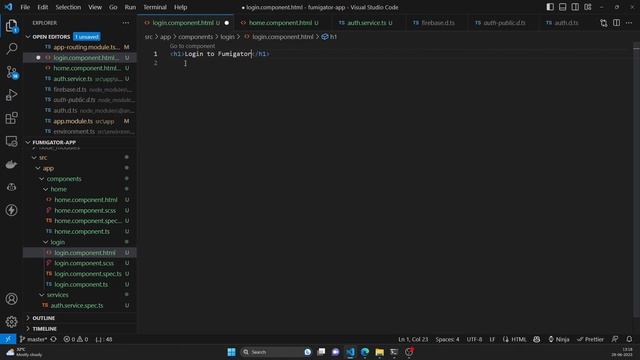The width and height of the screenshot is (640, 360).
Task: Open the Extensions view
Action: click(11, 118)
